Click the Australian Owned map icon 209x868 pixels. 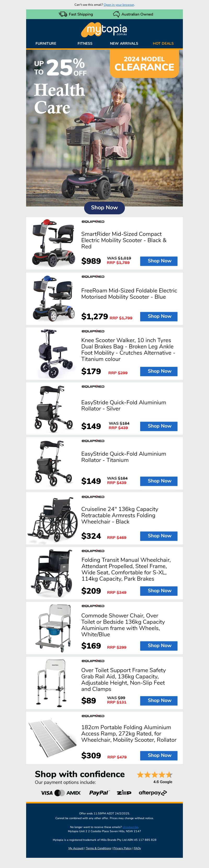[116, 14]
